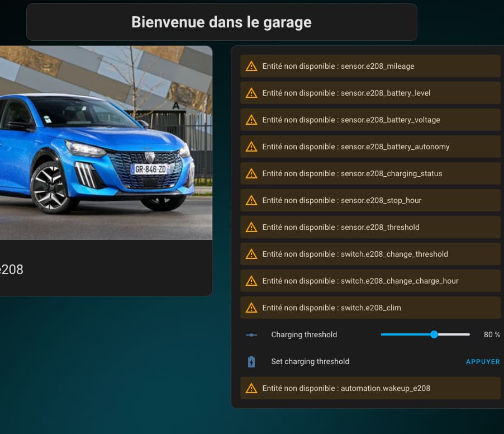This screenshot has height=434, width=504.
Task: Click the 80 % threshold value
Action: [492, 335]
